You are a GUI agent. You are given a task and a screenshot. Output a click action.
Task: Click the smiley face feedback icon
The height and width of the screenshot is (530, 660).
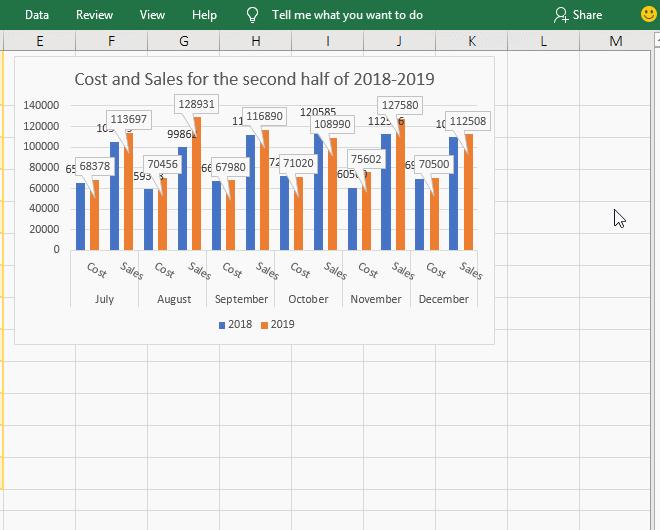649,14
